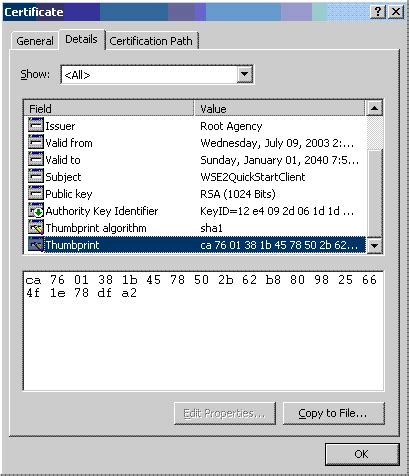This screenshot has height=476, width=409.
Task: Switch to the General tab
Action: pos(35,41)
